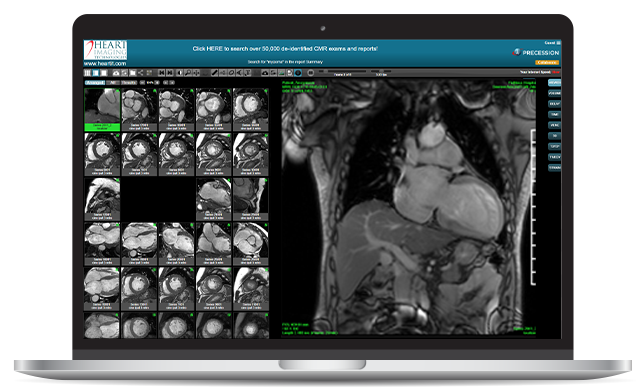Pause cine playback with the pause button
The width and height of the screenshot is (644, 392).
point(310,73)
